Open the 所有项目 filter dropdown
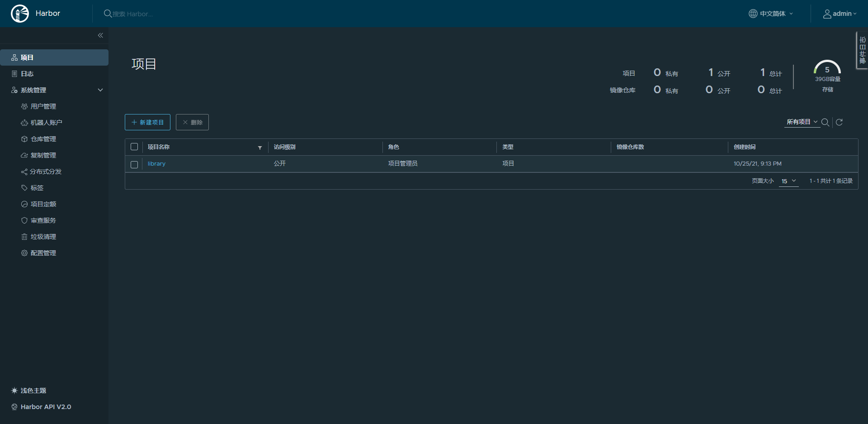 pos(802,122)
